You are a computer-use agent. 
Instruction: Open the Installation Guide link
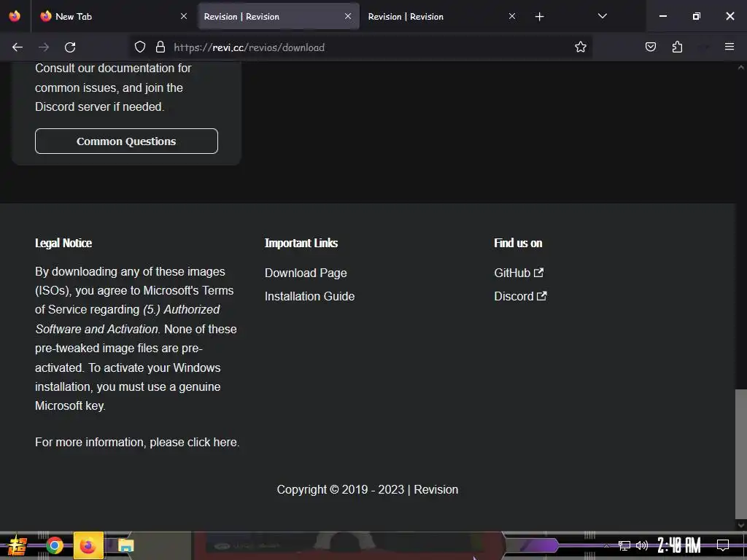309,296
